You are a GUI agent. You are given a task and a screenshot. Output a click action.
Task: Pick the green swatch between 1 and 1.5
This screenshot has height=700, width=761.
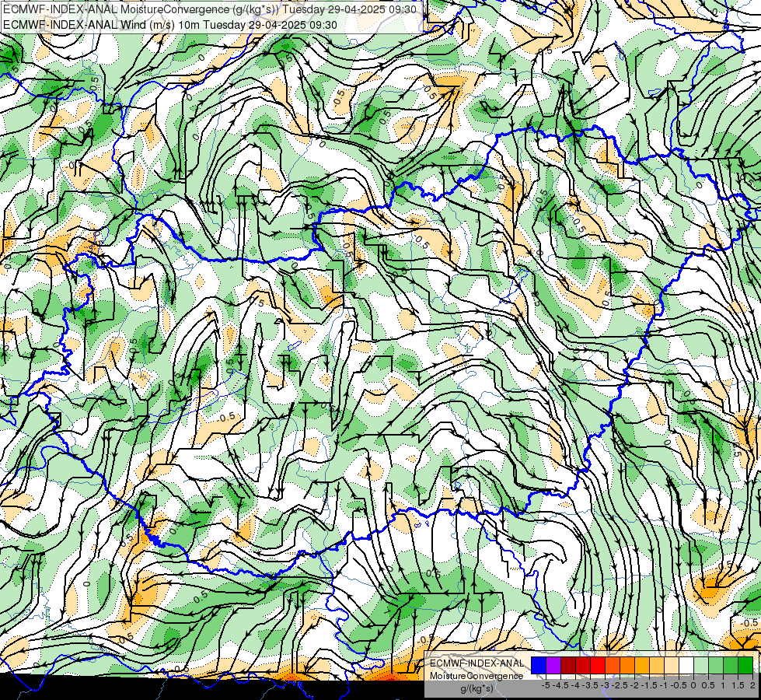tap(731, 665)
